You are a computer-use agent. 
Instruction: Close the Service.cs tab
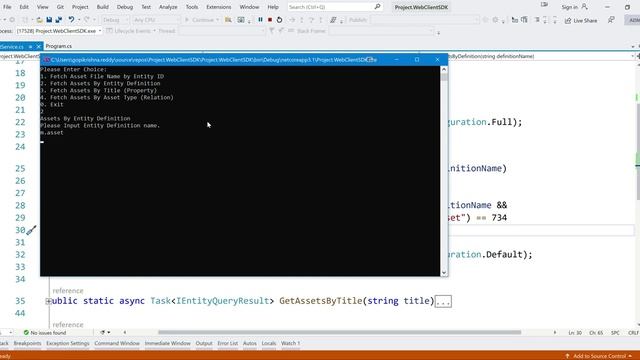39,47
